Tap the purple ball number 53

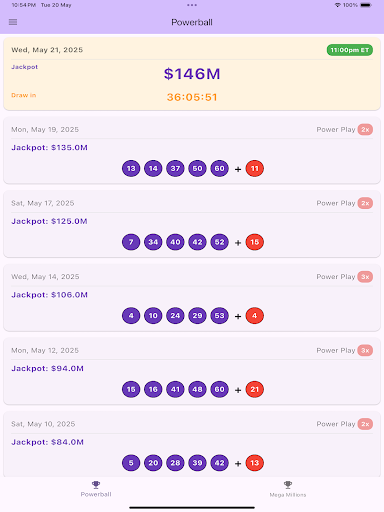click(x=220, y=316)
